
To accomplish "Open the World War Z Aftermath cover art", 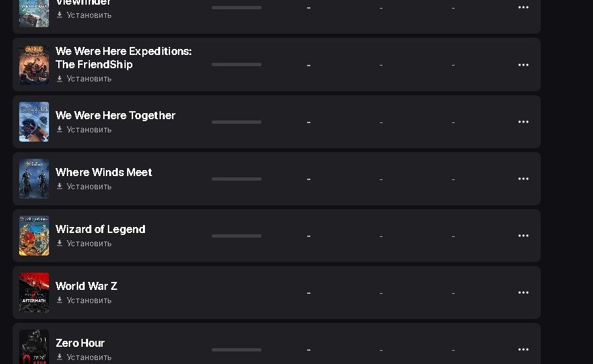I will [x=34, y=293].
